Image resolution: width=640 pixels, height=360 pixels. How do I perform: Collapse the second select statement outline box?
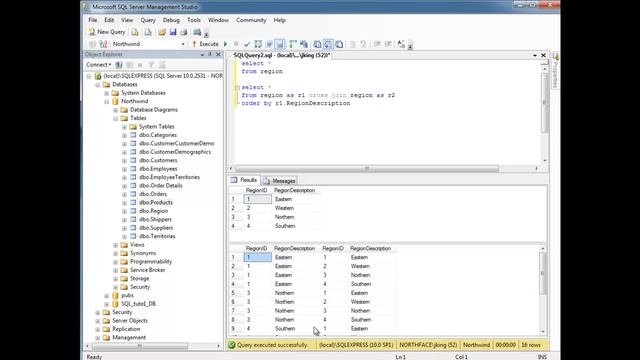(x=237, y=88)
